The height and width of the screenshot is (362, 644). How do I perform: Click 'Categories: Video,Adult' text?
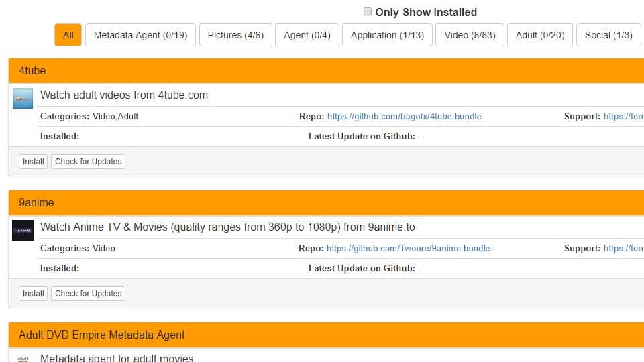click(x=89, y=116)
